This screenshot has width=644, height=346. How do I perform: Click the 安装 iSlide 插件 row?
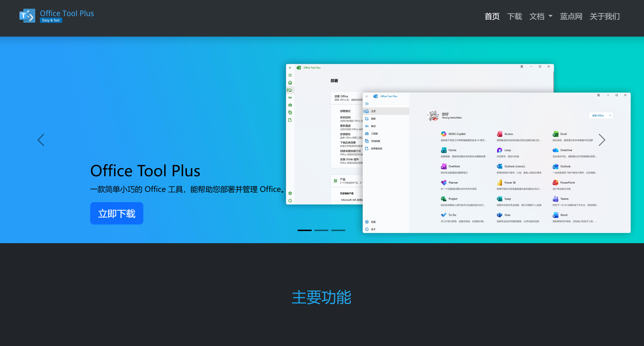[x=351, y=161]
